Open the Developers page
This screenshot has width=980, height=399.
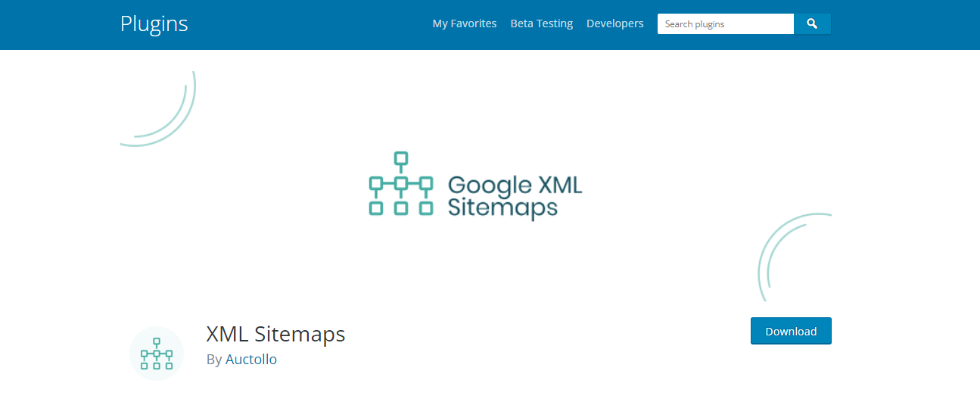coord(615,23)
